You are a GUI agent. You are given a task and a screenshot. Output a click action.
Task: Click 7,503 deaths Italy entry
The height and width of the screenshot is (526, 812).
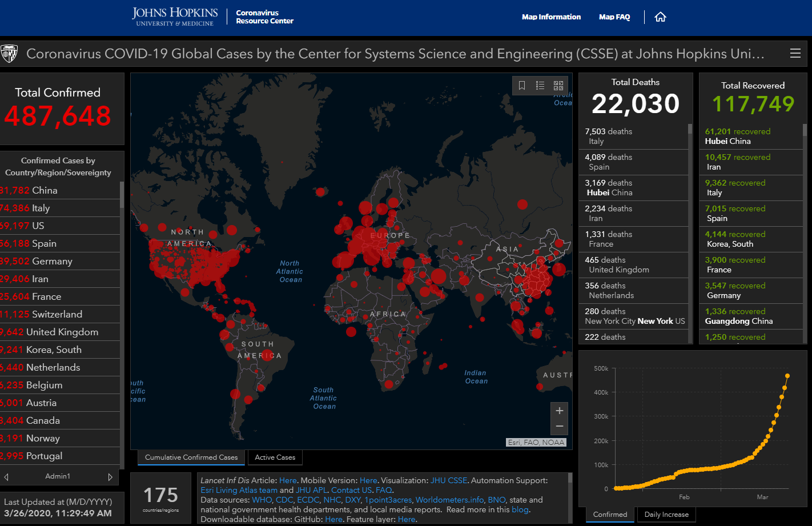pyautogui.click(x=633, y=136)
